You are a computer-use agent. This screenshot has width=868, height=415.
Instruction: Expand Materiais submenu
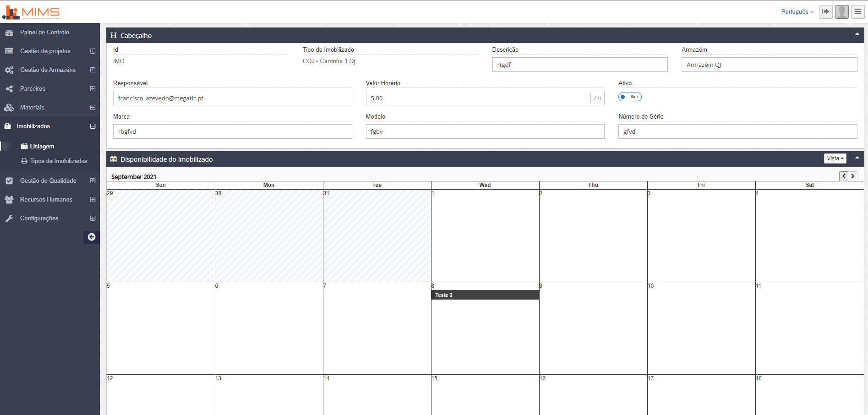[x=93, y=108]
